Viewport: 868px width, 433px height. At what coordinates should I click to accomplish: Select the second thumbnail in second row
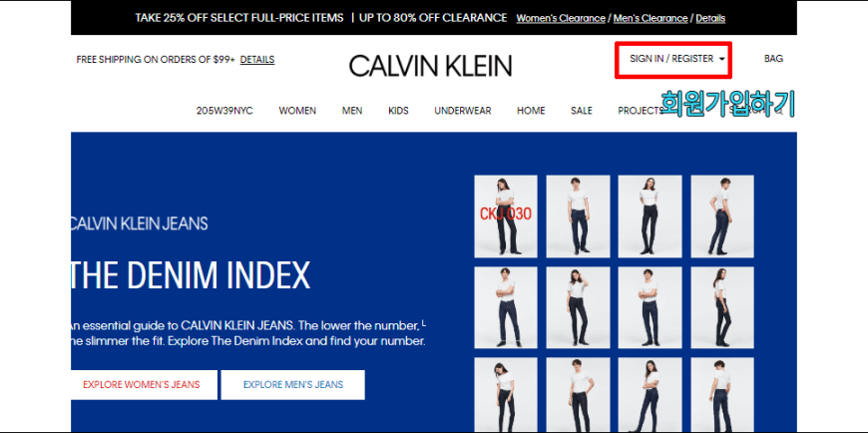coord(578,307)
